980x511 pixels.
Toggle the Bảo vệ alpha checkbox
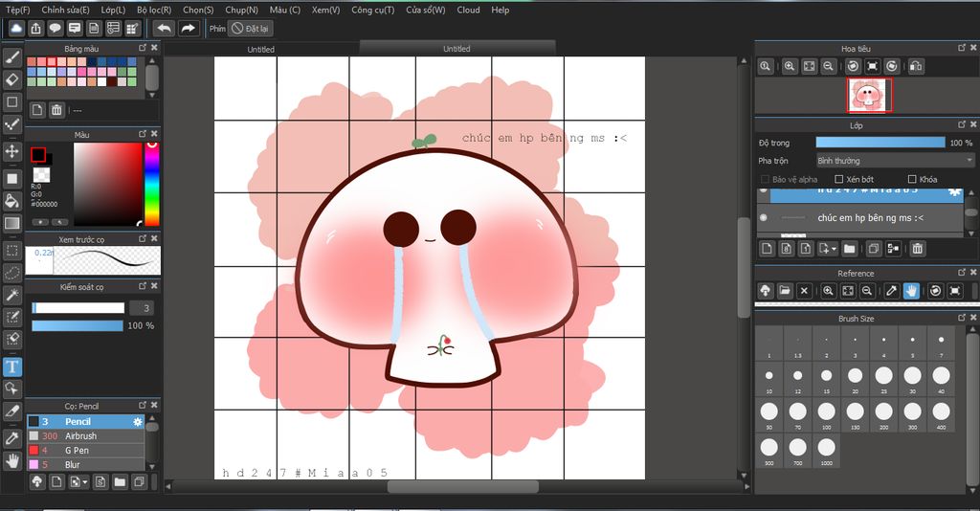click(765, 179)
